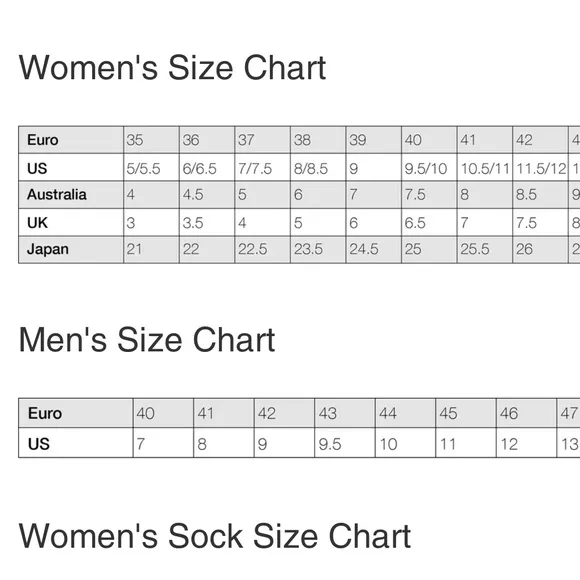
Task: Click the Women's Sock Size Chart heading
Action: (x=215, y=536)
